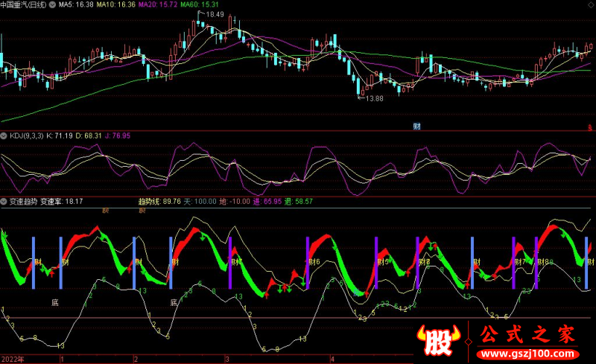The height and width of the screenshot is (364, 596).
Task: Click the 13.88 low price label
Action: click(x=373, y=98)
